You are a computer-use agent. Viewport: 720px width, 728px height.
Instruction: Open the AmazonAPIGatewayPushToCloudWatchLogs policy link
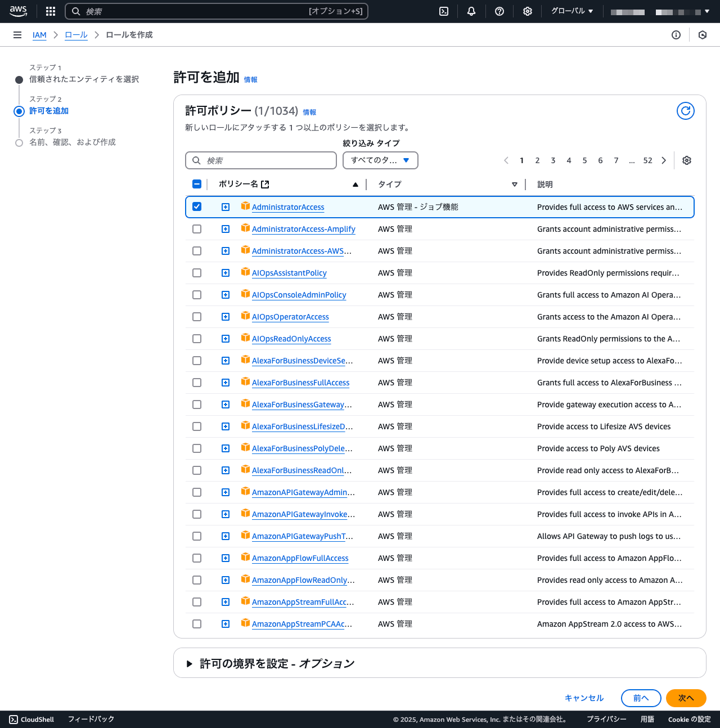[303, 536]
